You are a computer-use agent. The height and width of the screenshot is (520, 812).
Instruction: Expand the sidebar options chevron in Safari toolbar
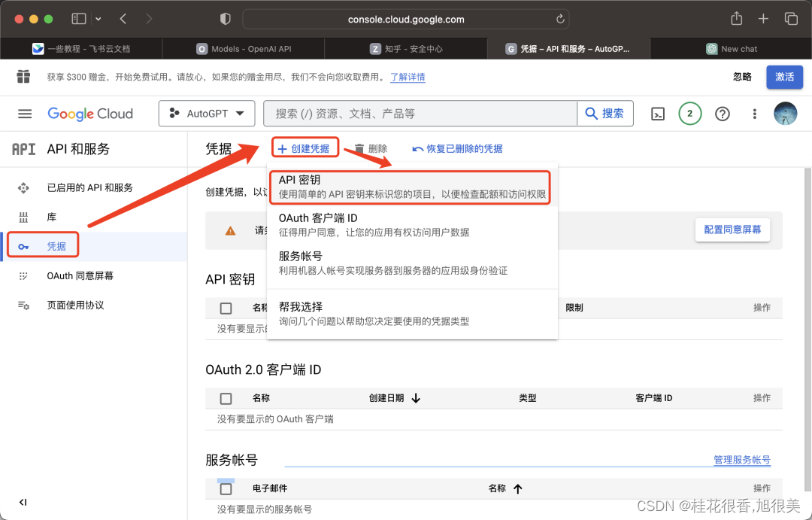pos(98,19)
